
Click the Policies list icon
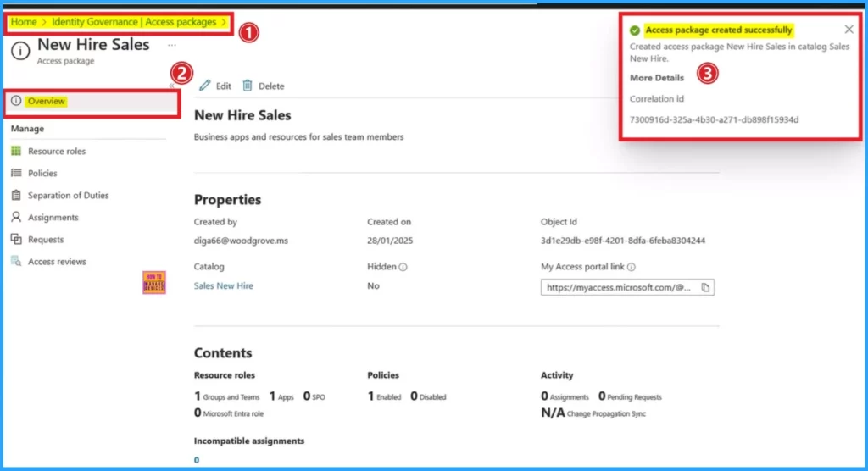pyautogui.click(x=16, y=173)
